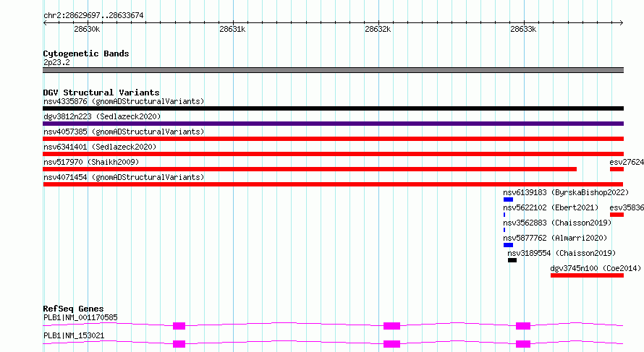Viewport: 644px width, 352px height.
Task: Click the Cytogenetic Bands track title
Action: tap(86, 53)
